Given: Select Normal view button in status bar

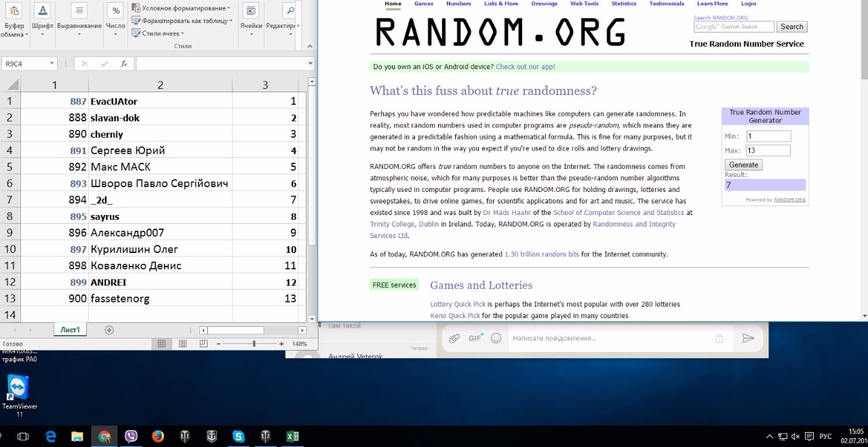Looking at the screenshot, I should pyautogui.click(x=161, y=344).
